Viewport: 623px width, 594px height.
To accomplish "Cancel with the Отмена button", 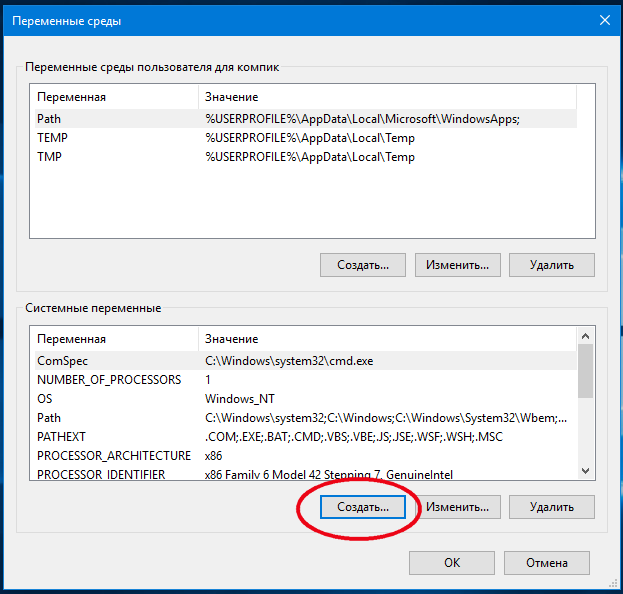I will pyautogui.click(x=547, y=563).
